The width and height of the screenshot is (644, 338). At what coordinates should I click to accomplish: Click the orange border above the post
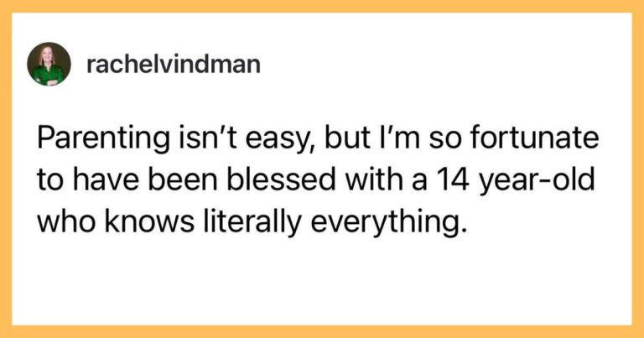click(x=322, y=6)
